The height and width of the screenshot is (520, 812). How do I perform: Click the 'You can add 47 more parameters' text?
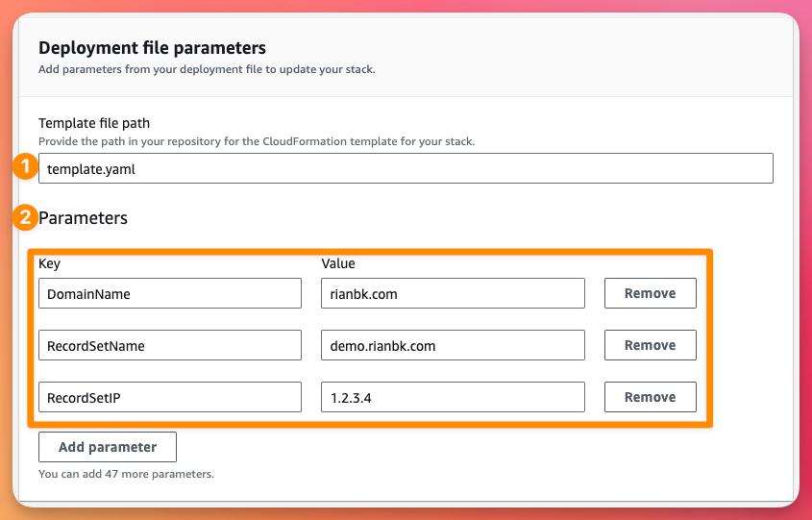point(126,474)
